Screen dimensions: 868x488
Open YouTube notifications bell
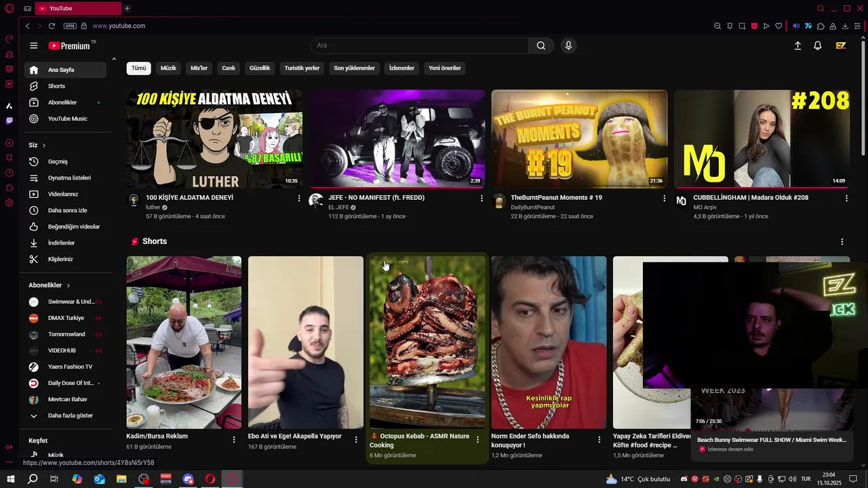click(x=818, y=45)
